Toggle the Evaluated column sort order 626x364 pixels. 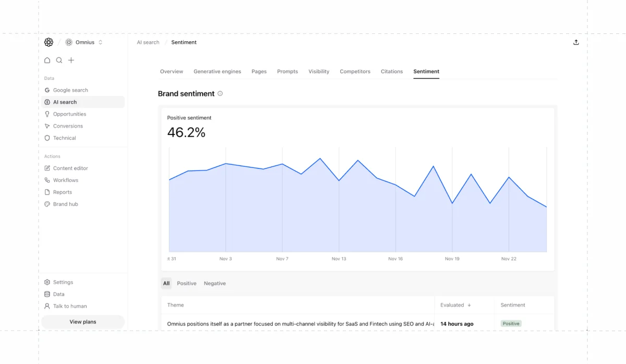pyautogui.click(x=454, y=305)
